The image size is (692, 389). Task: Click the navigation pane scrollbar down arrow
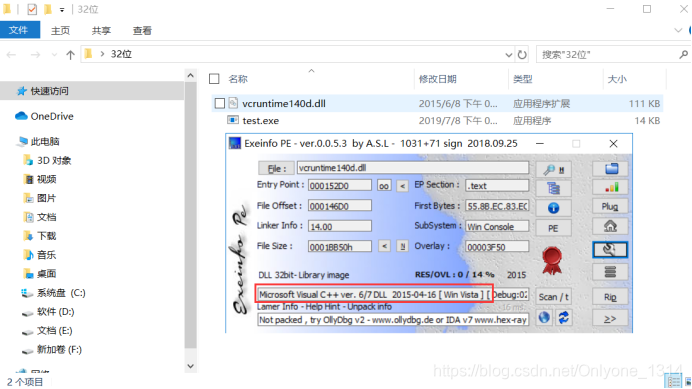(190, 366)
